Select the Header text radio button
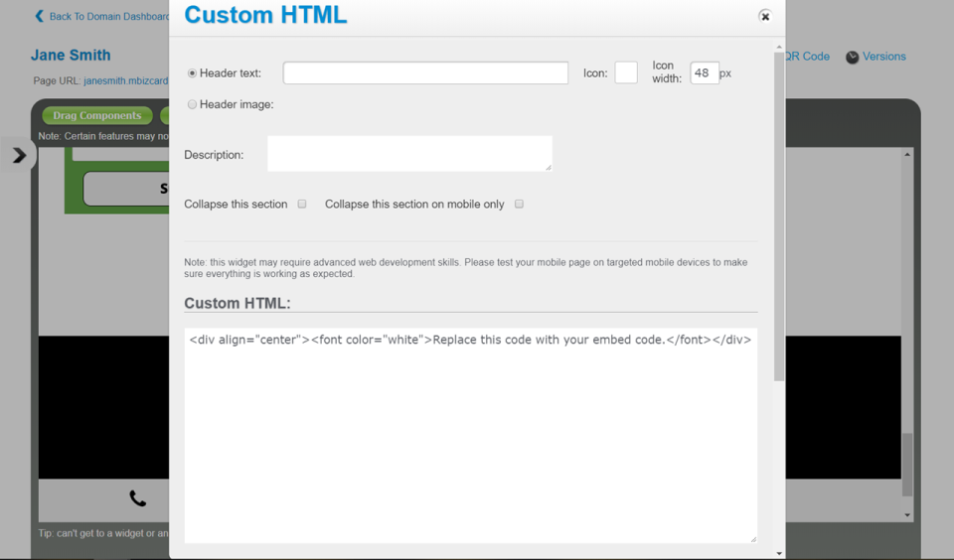 point(192,72)
